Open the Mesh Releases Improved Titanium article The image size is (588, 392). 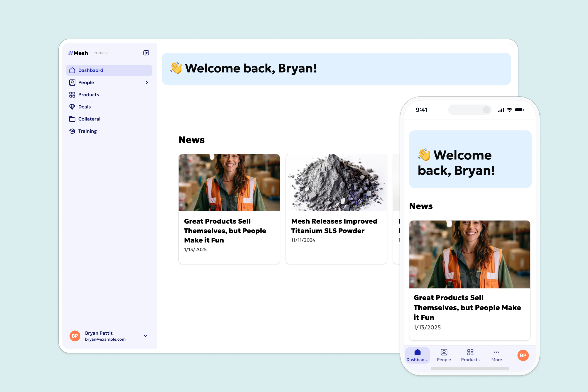point(334,226)
